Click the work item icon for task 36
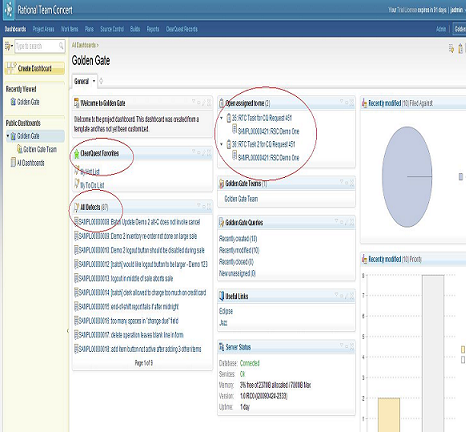 [x=229, y=144]
